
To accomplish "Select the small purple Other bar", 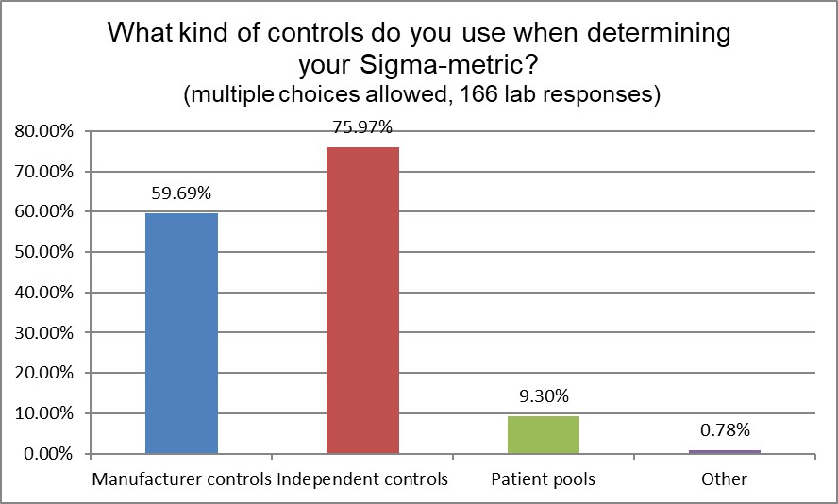I will (x=724, y=452).
